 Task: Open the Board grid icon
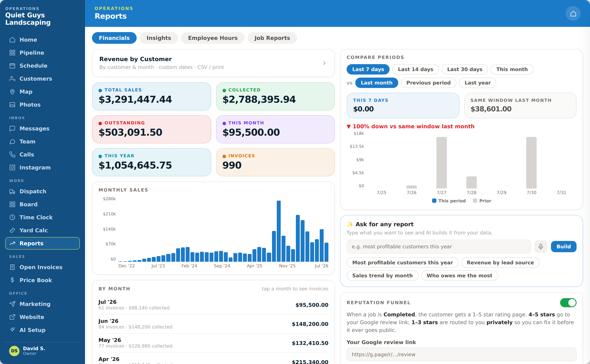tap(12, 204)
